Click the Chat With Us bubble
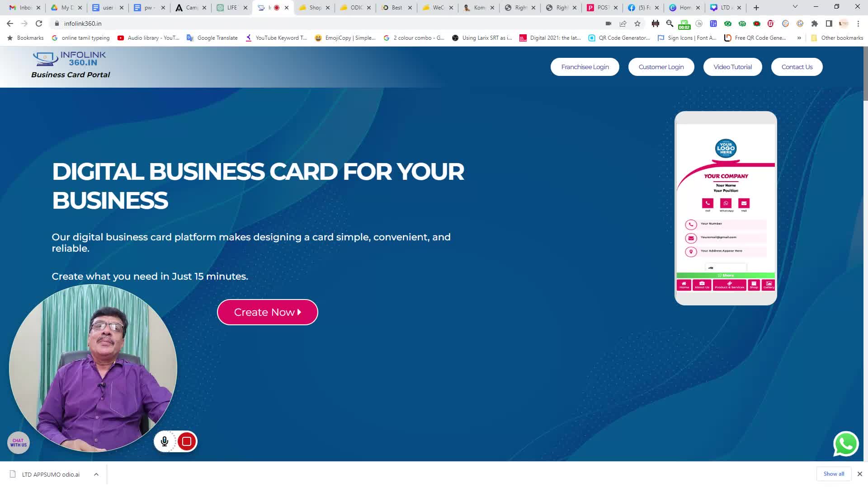Viewport: 868px width, 487px height. [x=19, y=443]
